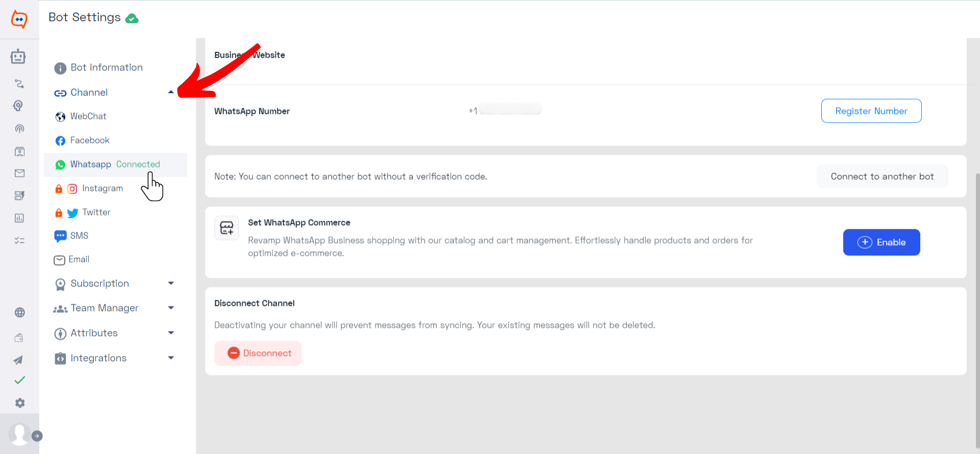Open the flow builder route icon

[19, 83]
